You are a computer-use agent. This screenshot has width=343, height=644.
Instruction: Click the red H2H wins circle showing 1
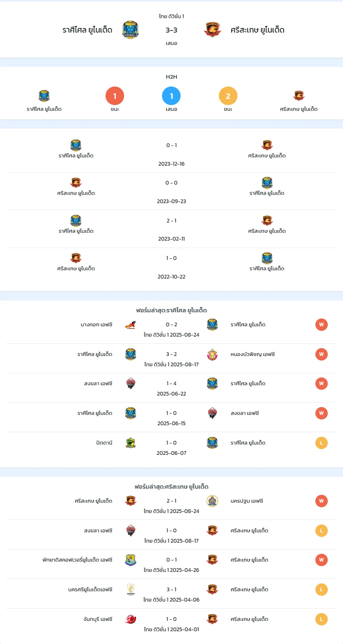[115, 96]
